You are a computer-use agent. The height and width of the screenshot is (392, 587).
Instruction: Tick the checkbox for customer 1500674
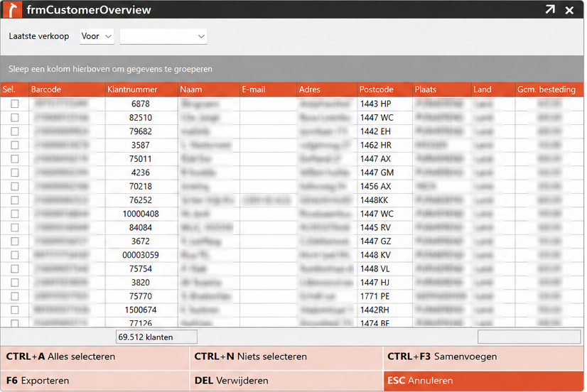[15, 310]
